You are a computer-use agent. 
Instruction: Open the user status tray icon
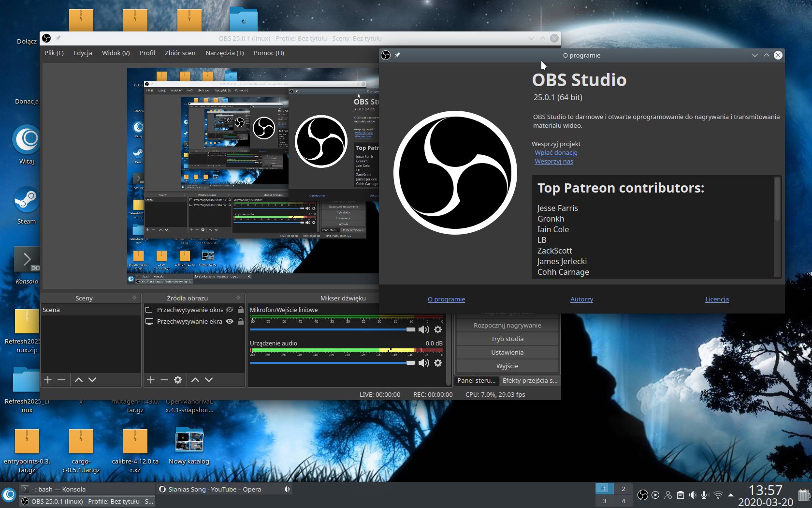click(668, 495)
